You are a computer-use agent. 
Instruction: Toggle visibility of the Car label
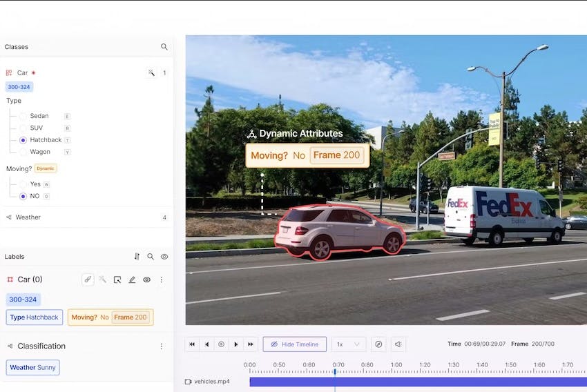(x=146, y=280)
